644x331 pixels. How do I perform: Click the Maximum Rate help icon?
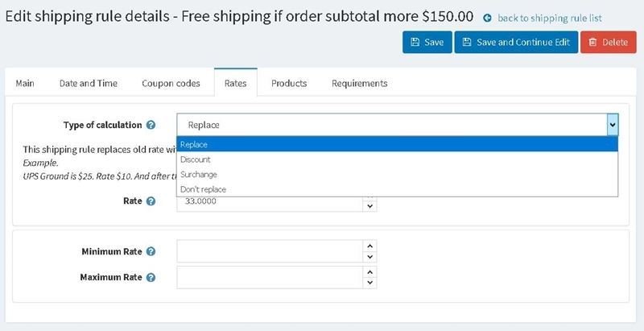151,278
